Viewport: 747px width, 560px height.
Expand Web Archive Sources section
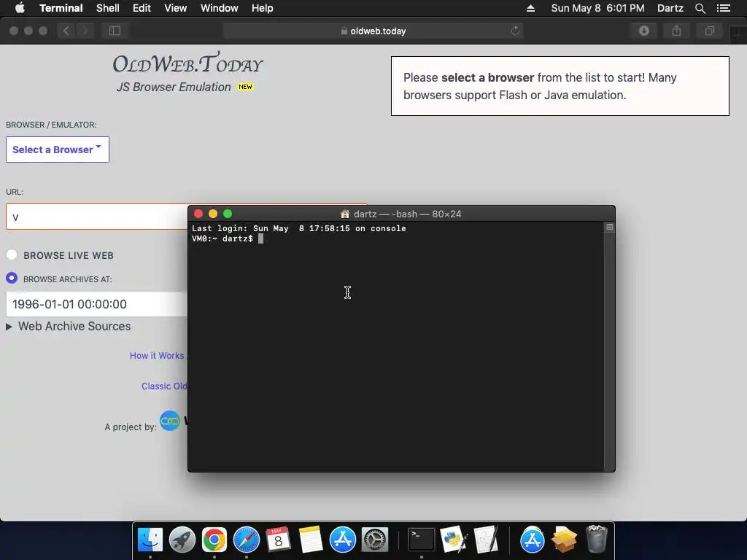pos(69,326)
